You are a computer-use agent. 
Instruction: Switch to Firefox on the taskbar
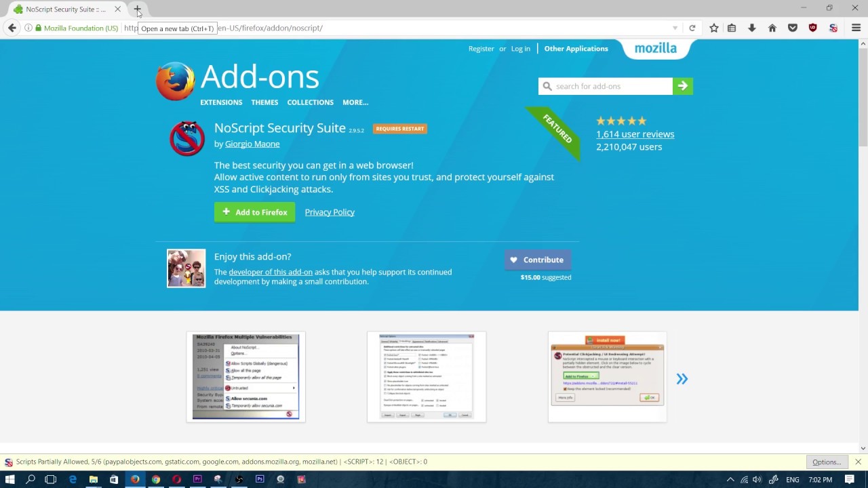(x=135, y=480)
